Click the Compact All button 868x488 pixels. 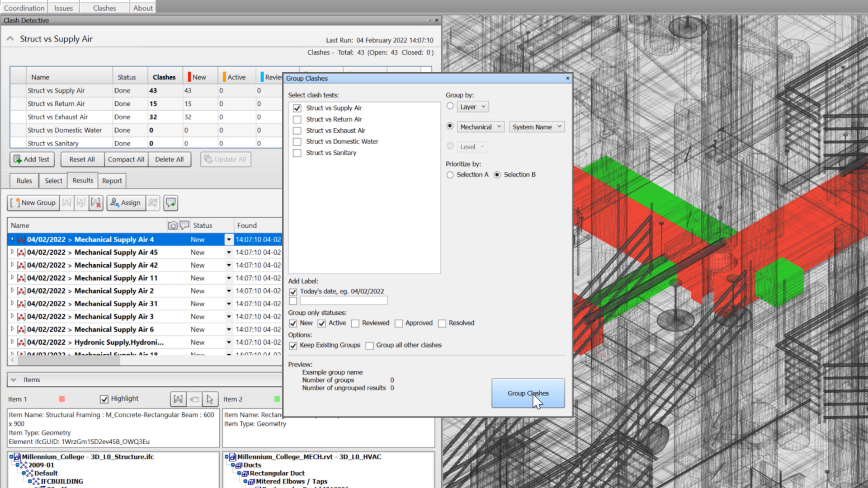126,160
